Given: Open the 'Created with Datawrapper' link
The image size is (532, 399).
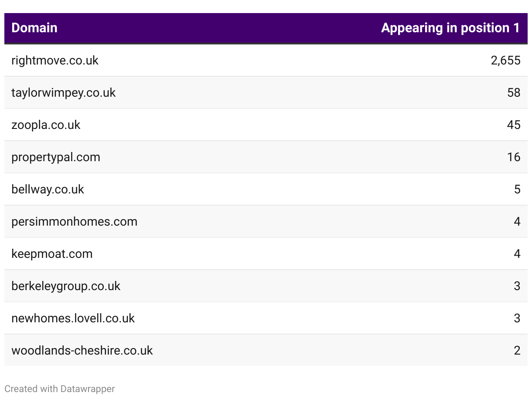Looking at the screenshot, I should [60, 389].
